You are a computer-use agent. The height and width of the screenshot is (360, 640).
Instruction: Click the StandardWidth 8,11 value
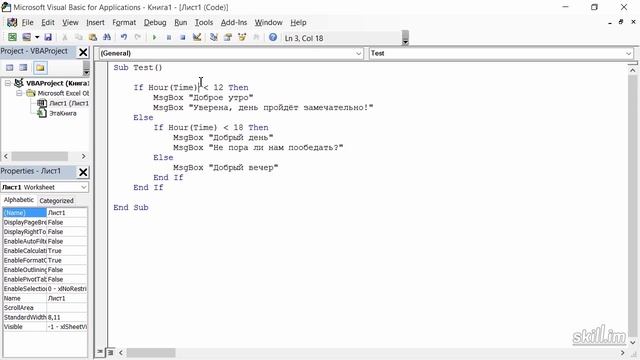[67, 318]
